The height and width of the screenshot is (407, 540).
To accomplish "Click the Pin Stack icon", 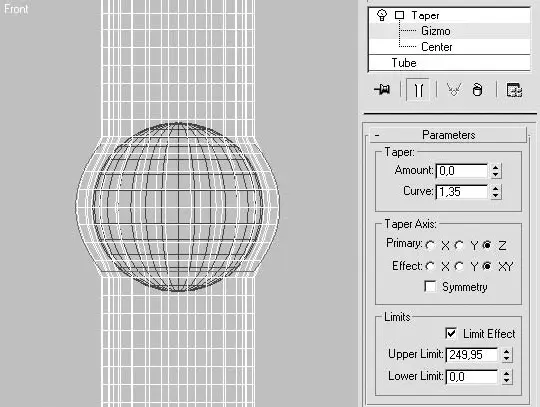I will (382, 90).
